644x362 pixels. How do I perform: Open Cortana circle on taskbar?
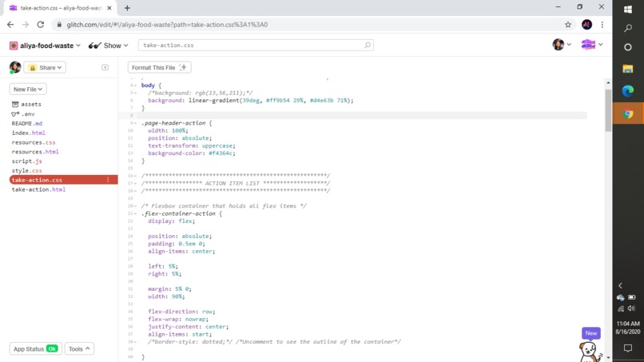[x=628, y=47]
